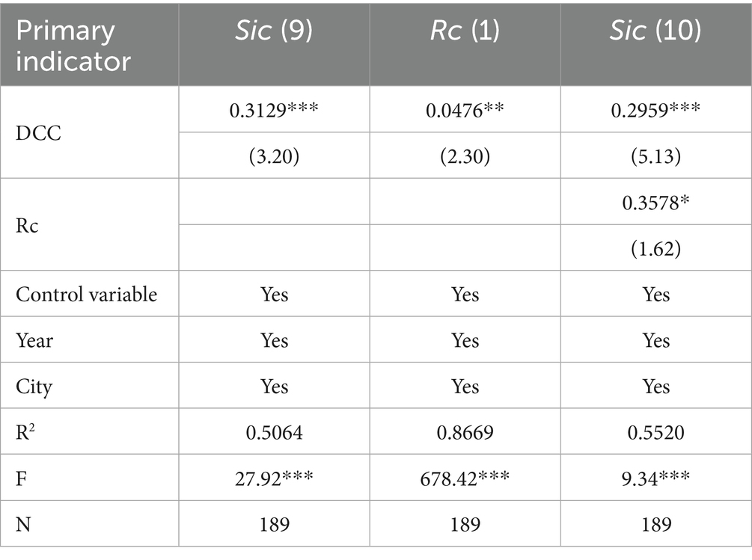Click the 0.0476** coefficient value

(x=465, y=110)
